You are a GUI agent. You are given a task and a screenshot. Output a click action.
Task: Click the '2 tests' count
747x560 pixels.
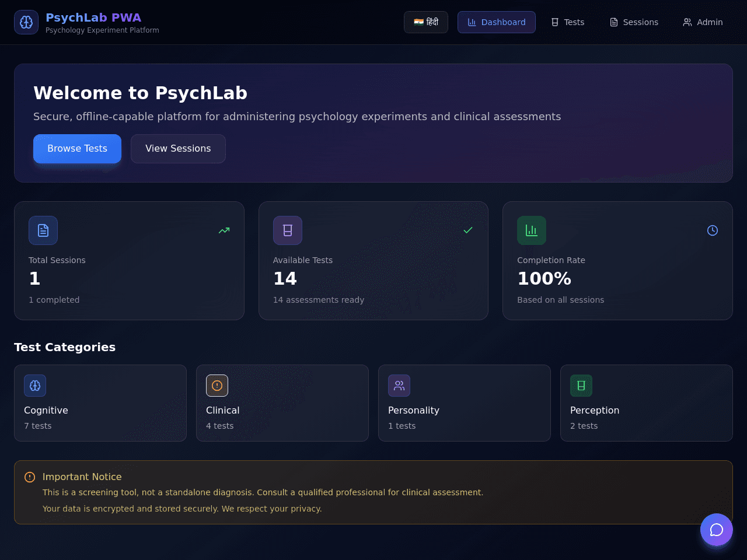(584, 426)
